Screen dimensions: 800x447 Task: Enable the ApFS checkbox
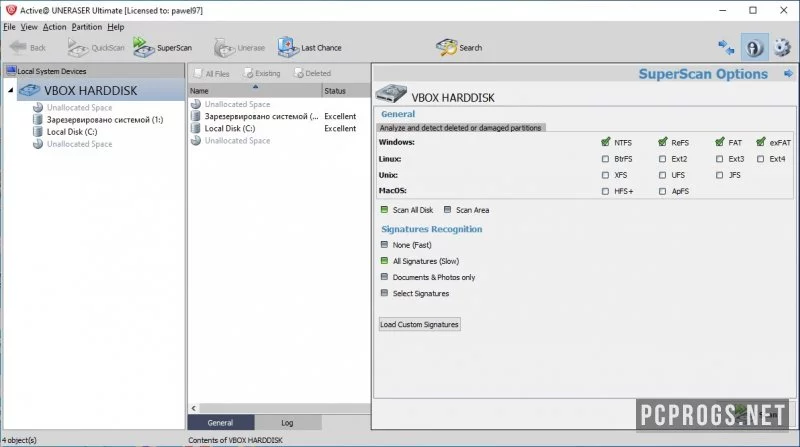(662, 191)
